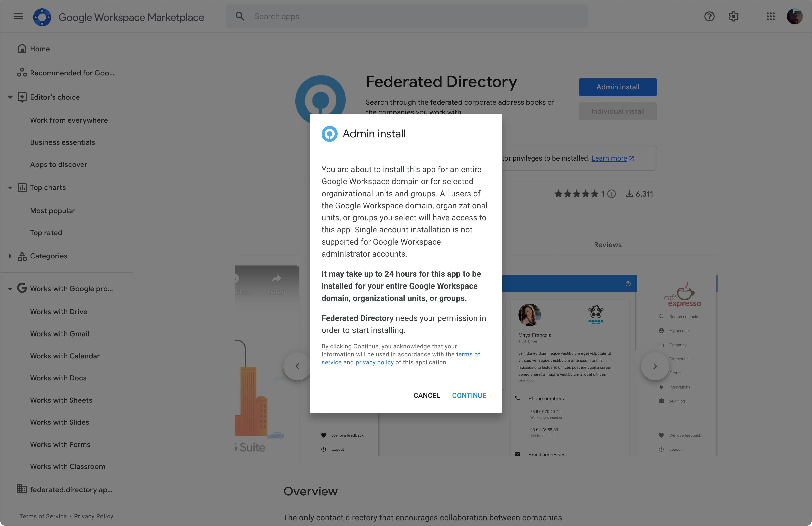812x526 pixels.
Task: Select Most popular in the sidebar
Action: 52,210
